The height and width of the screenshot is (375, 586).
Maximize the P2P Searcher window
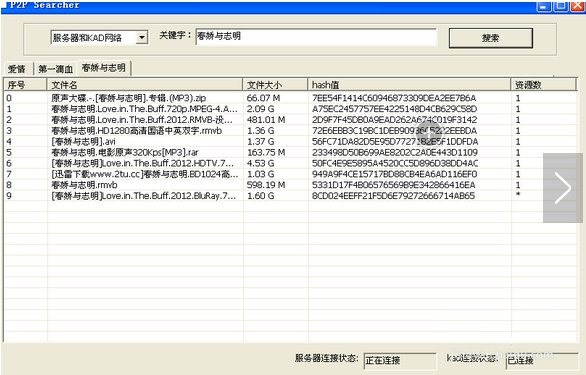[x=561, y=6]
